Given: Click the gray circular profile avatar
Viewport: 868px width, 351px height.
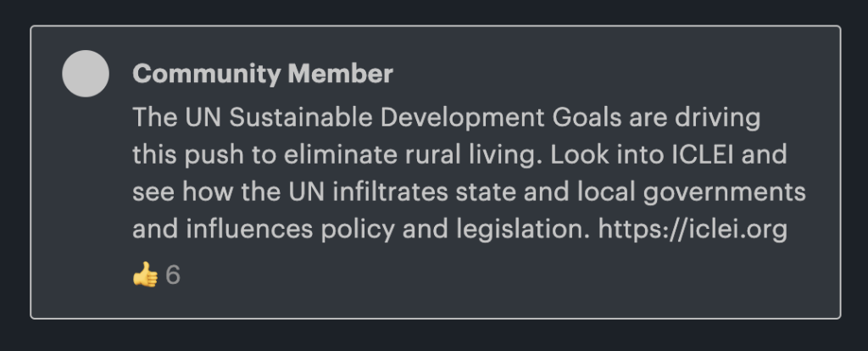Looking at the screenshot, I should 86,74.
